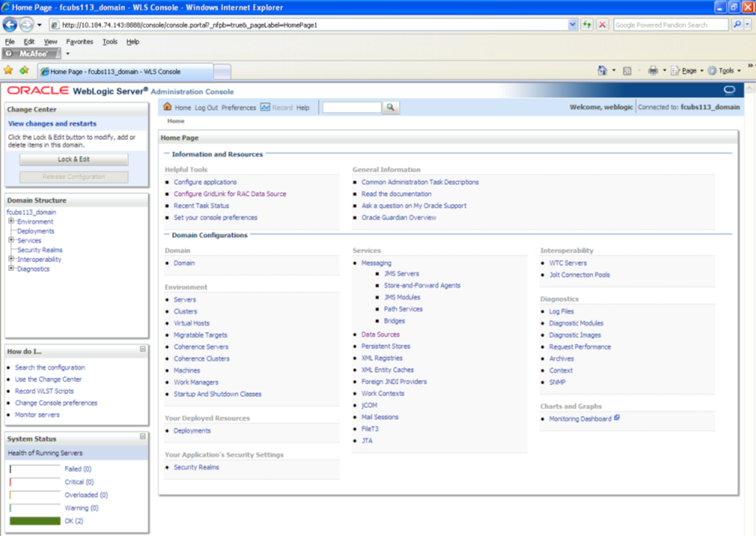Viewport: 756px width, 536px height.
Task: Click the Stop loading red X icon
Action: [x=602, y=24]
